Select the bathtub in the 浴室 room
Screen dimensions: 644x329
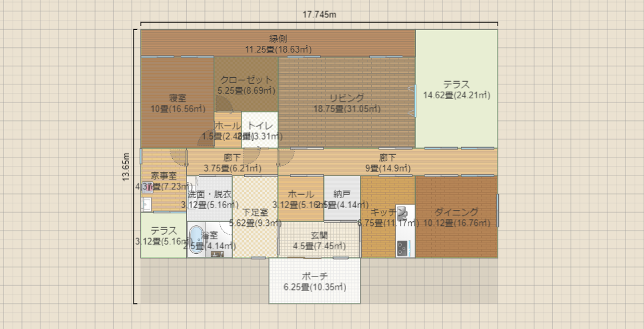(x=196, y=239)
